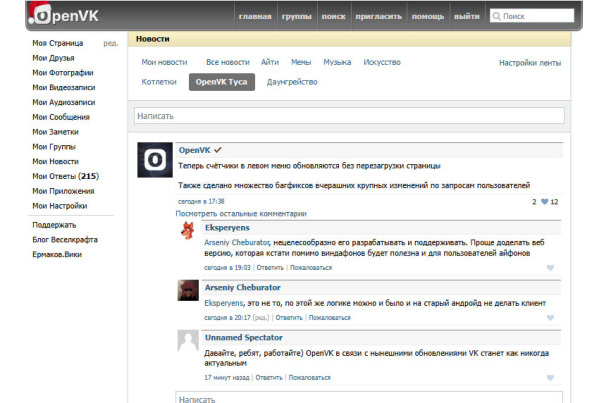The height and width of the screenshot is (403, 604).
Task: Open Unnamed Spectator profile name
Action: coord(244,338)
